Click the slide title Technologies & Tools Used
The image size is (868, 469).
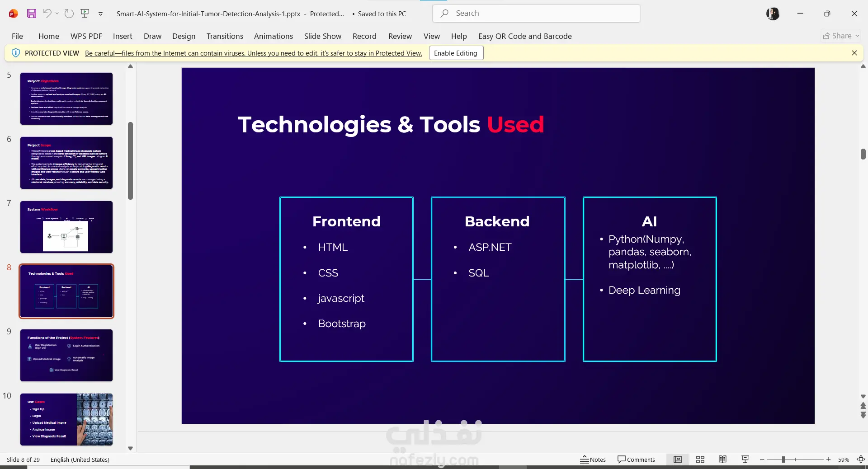click(391, 125)
